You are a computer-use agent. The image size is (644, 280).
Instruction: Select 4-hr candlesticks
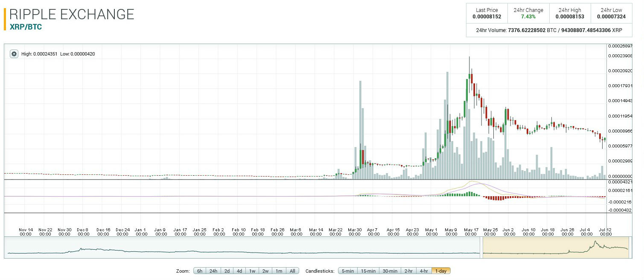(424, 271)
